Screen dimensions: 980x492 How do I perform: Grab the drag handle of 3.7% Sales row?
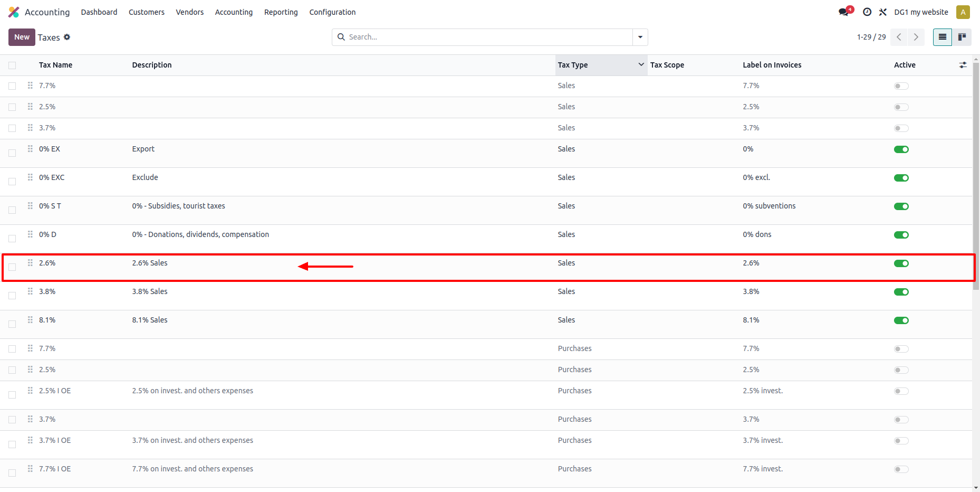tap(30, 128)
